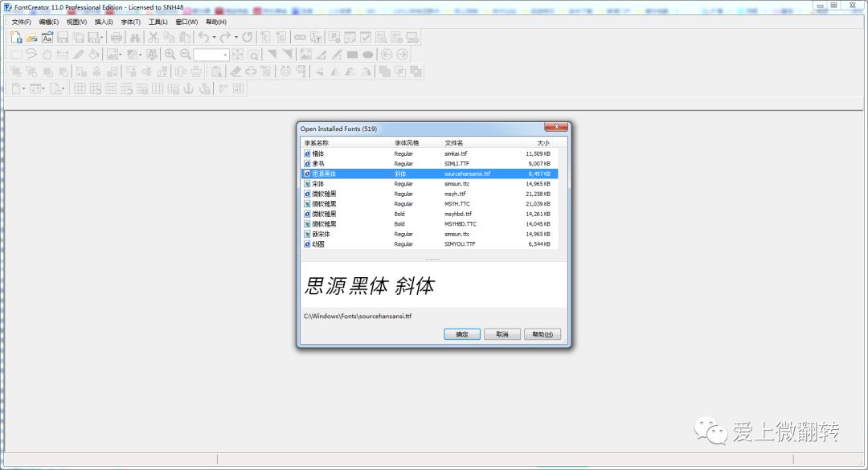Select the 微软雅黑 msyh.ttf row
This screenshot has height=470, width=868.
click(x=429, y=194)
